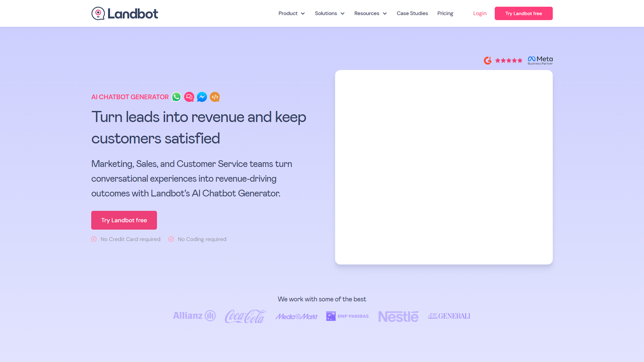The height and width of the screenshot is (362, 644).
Task: Click the WhatsApp channel icon
Action: point(176,97)
